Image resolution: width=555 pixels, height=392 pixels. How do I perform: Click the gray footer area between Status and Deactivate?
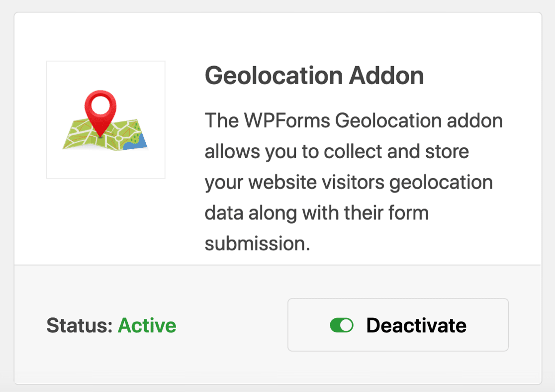pyautogui.click(x=231, y=325)
